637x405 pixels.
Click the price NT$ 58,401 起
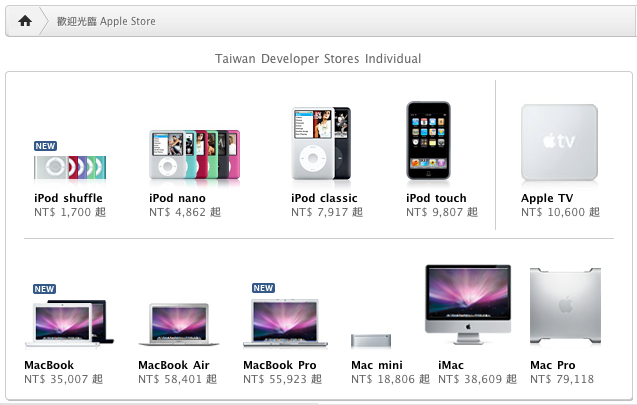[x=178, y=379]
